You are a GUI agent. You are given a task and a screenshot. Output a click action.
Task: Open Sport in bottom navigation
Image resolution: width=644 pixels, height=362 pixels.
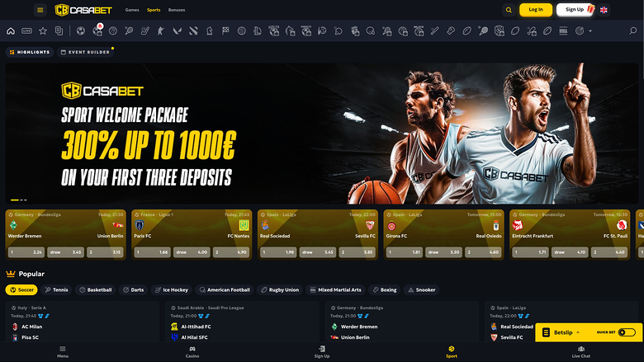coord(452,352)
